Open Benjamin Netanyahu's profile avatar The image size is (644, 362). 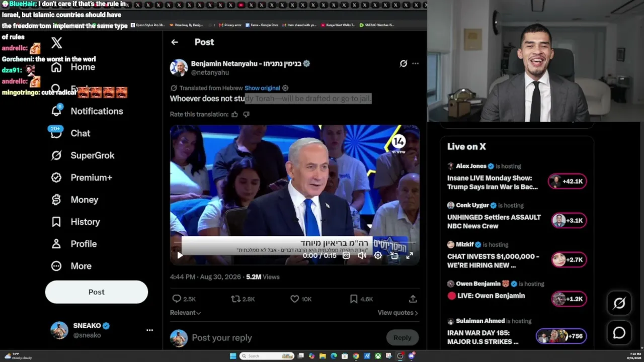(x=179, y=68)
